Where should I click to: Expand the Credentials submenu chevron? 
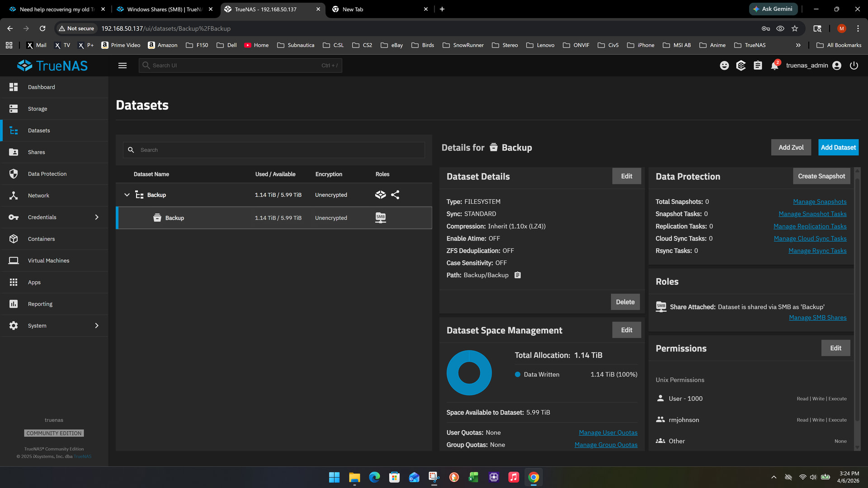click(97, 217)
